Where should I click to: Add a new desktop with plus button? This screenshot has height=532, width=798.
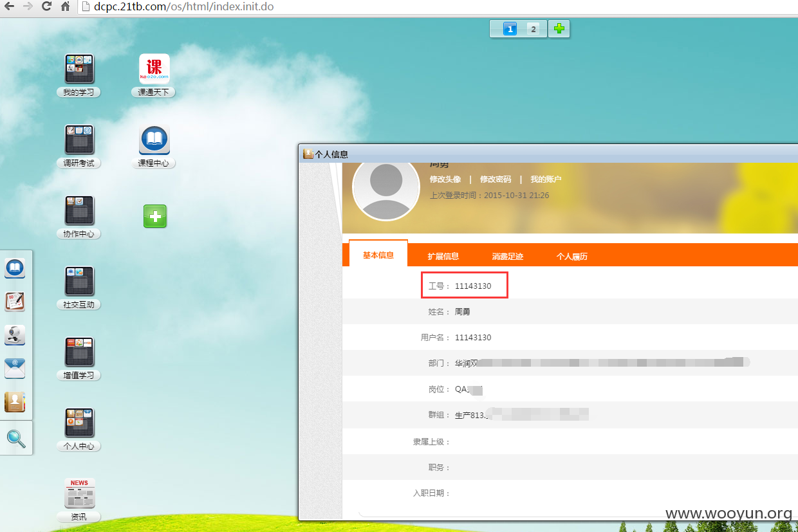[559, 29]
